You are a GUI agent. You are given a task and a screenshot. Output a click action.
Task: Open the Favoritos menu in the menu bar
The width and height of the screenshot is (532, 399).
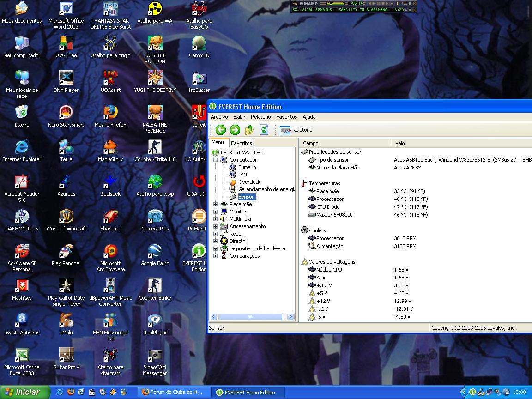[x=287, y=117]
